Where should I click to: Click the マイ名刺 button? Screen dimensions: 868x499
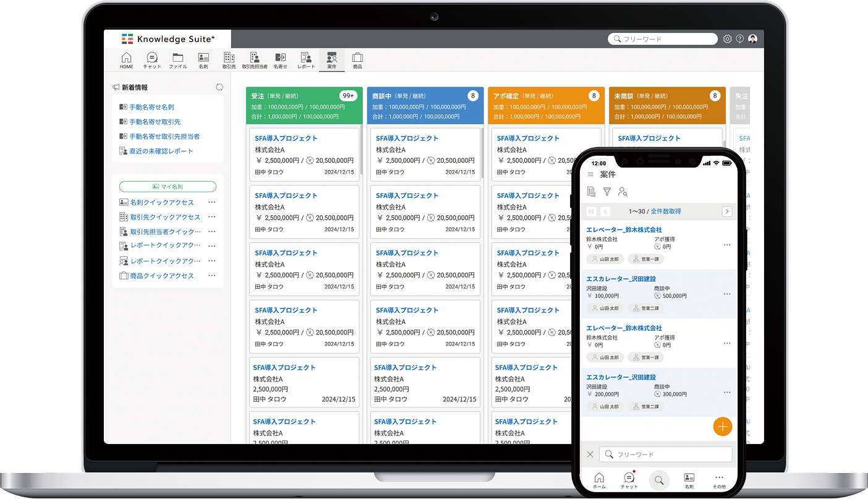pos(168,187)
